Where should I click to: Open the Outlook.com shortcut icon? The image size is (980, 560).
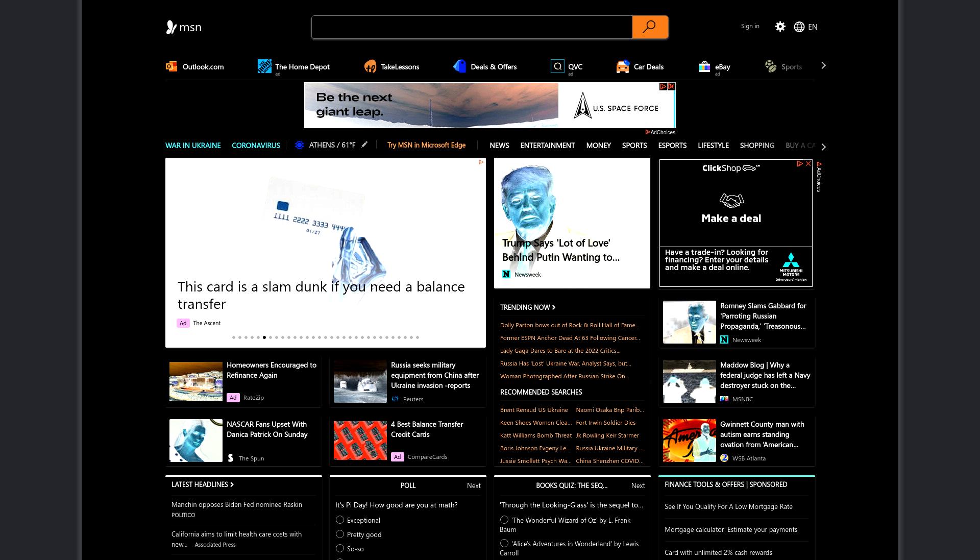[171, 66]
